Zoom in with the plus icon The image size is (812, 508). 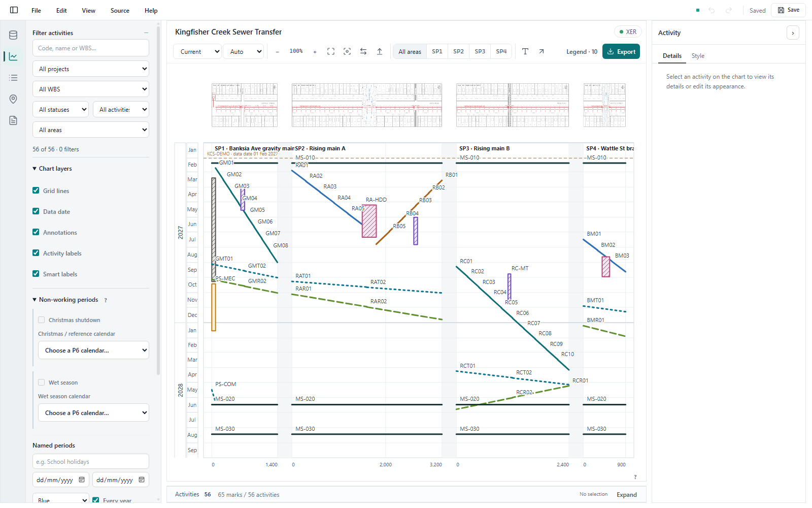[x=315, y=52]
